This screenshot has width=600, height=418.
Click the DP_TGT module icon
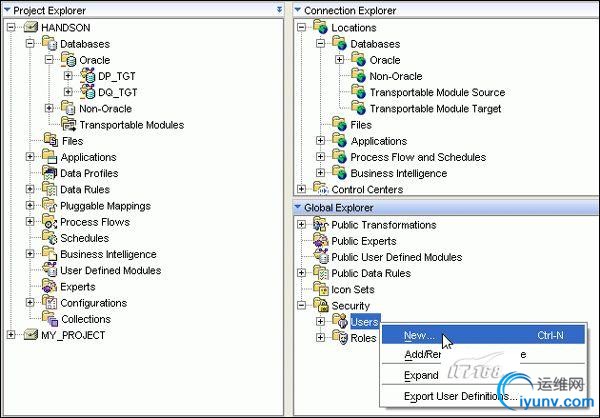click(88, 75)
